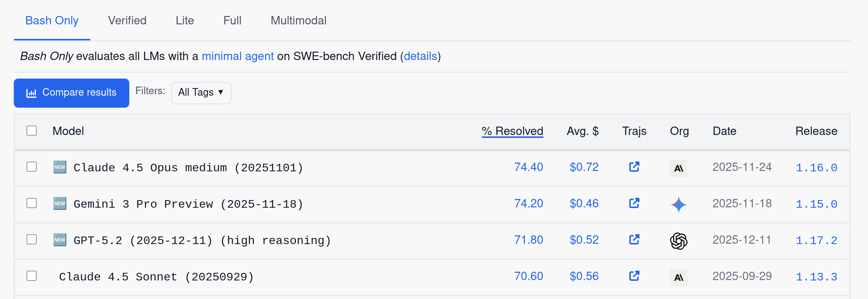868x299 pixels.
Task: Click the Compare results button
Action: coord(71,93)
